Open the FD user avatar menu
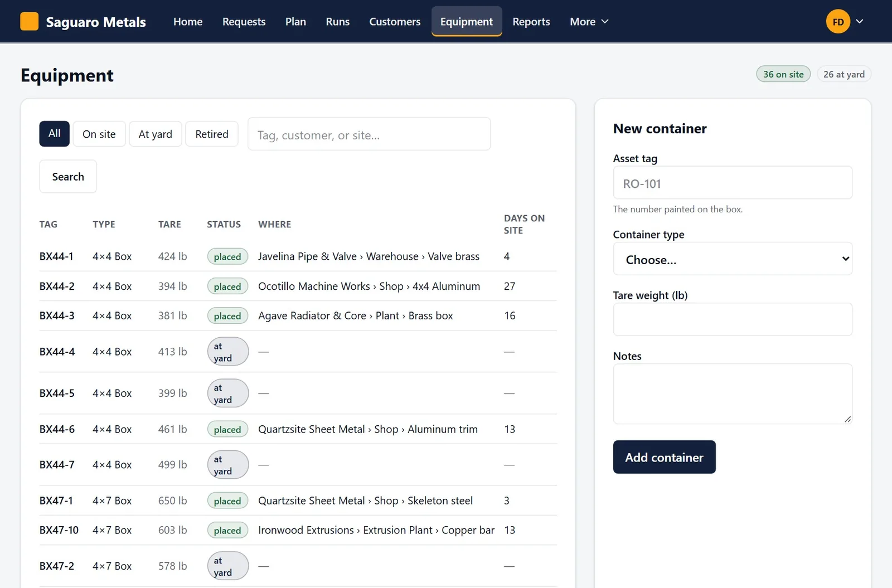This screenshot has width=892, height=588. 838,22
